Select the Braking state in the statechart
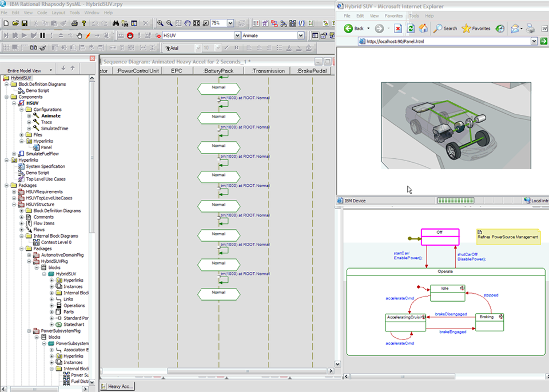The image size is (549, 392). pyautogui.click(x=490, y=322)
